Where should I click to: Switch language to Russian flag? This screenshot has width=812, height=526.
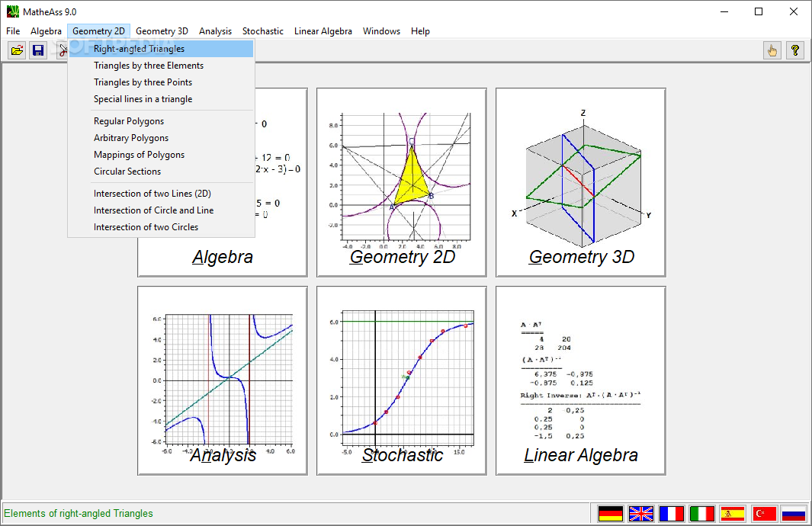pos(794,514)
